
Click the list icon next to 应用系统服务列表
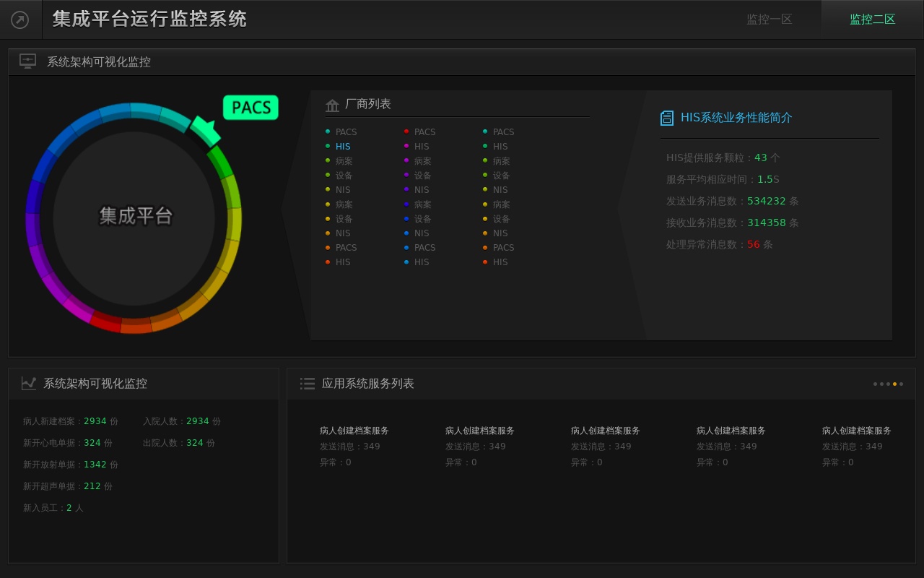coord(308,384)
